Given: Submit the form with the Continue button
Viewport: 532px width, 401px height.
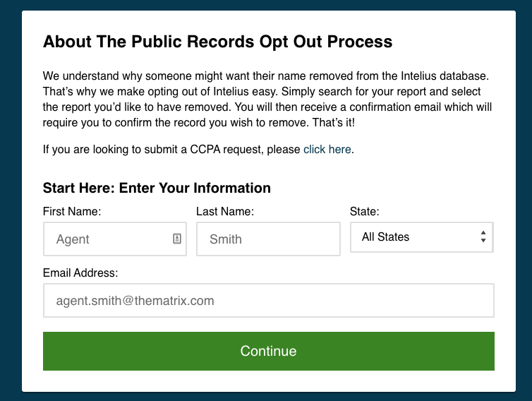Looking at the screenshot, I should pyautogui.click(x=268, y=351).
